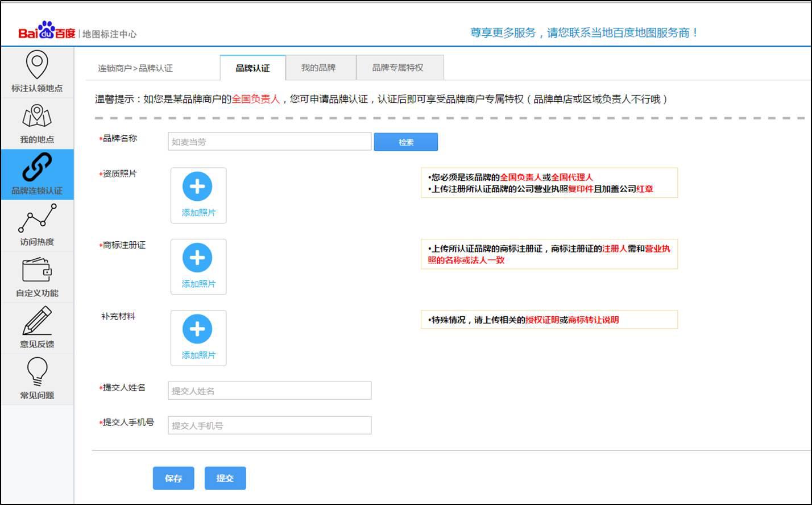Viewport: 812px width, 505px height.
Task: Click the brand name 品牌名称 input field
Action: click(268, 141)
